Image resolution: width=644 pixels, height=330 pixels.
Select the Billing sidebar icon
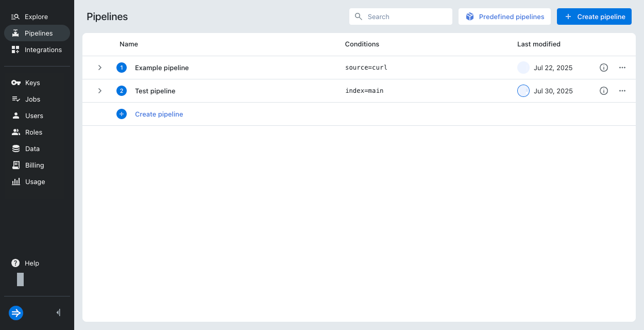point(15,165)
